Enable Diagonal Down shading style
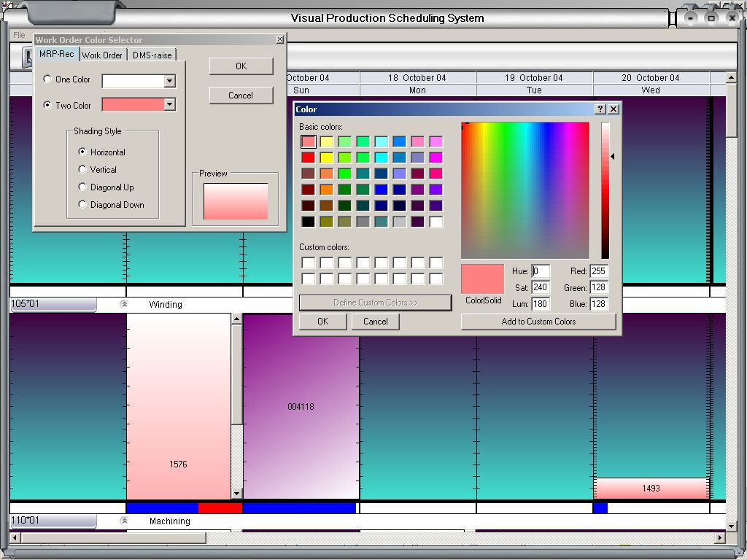The width and height of the screenshot is (747, 560). (82, 205)
